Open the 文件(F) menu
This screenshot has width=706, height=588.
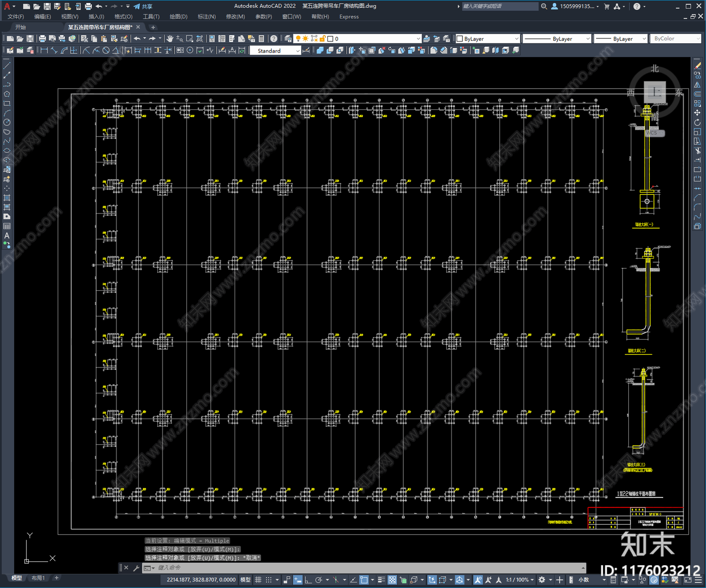click(x=15, y=17)
